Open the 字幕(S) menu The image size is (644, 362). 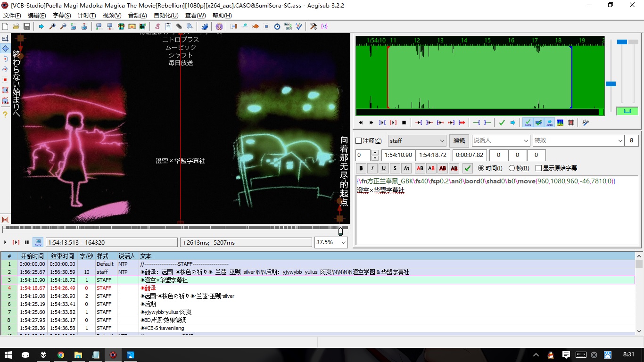pos(62,16)
